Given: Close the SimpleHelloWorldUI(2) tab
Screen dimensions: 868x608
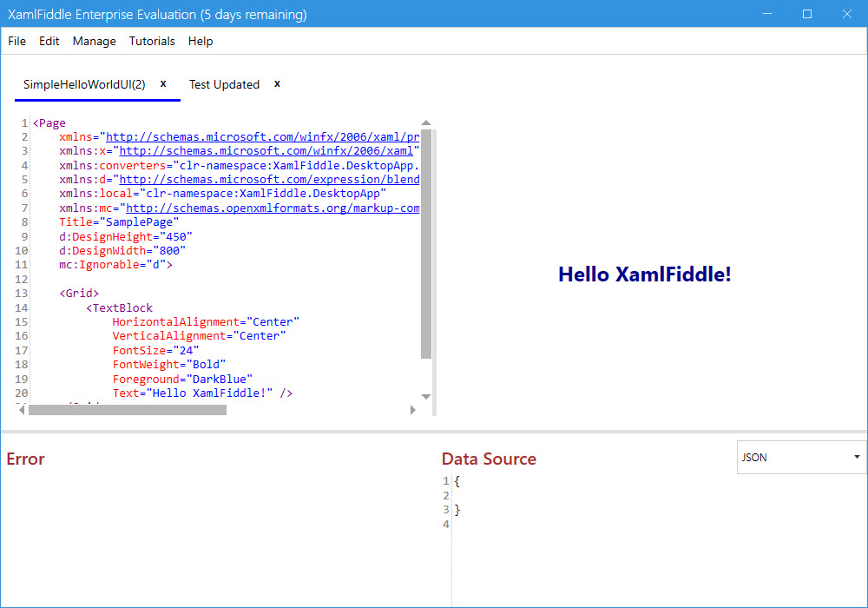Looking at the screenshot, I should click(x=163, y=83).
